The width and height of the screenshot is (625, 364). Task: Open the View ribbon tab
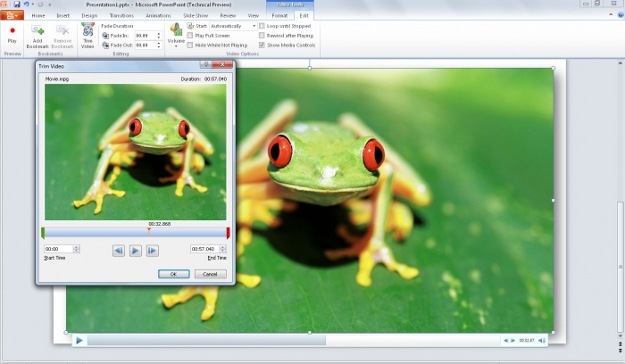click(253, 15)
